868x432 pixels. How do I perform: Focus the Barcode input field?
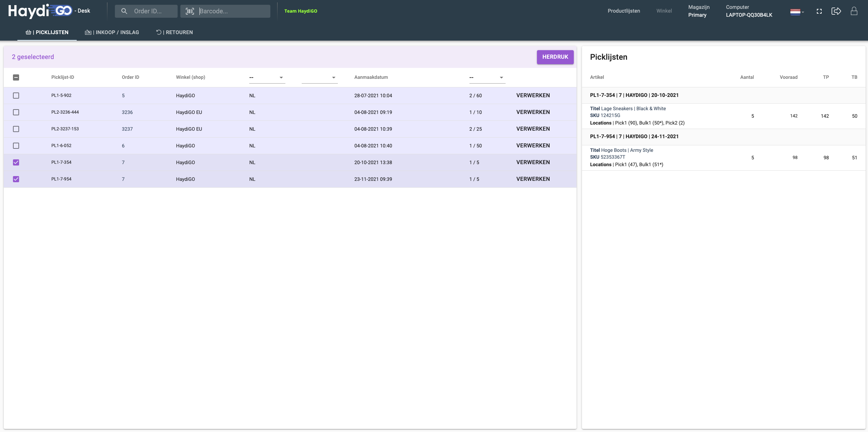(225, 11)
